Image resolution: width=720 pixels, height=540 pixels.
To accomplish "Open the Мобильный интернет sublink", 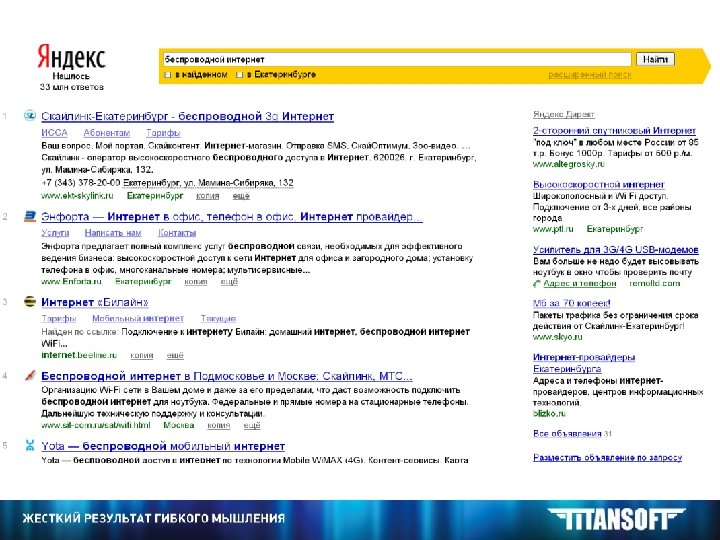I will click(x=138, y=318).
